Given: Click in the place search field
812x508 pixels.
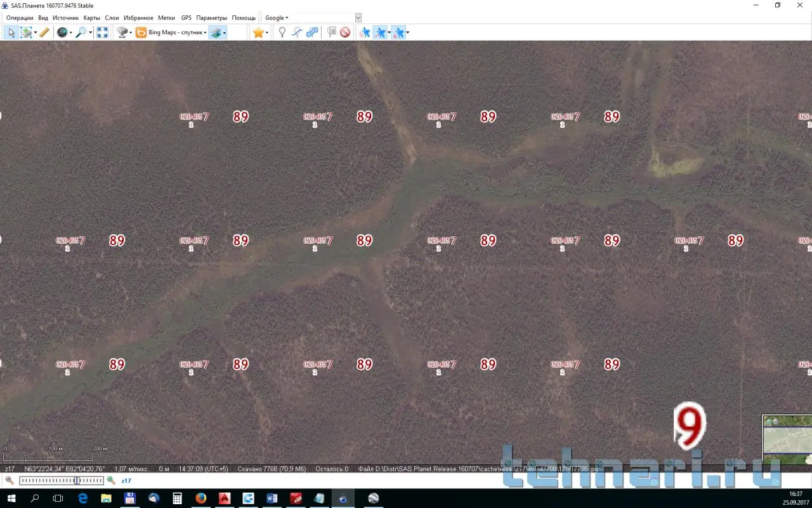Looking at the screenshot, I should point(323,18).
